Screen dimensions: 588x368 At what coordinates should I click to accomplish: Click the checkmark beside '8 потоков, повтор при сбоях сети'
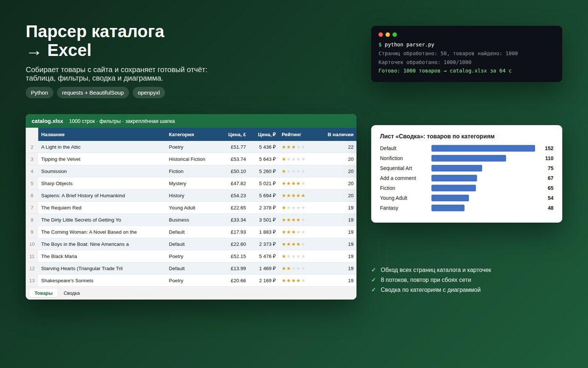coord(373,280)
